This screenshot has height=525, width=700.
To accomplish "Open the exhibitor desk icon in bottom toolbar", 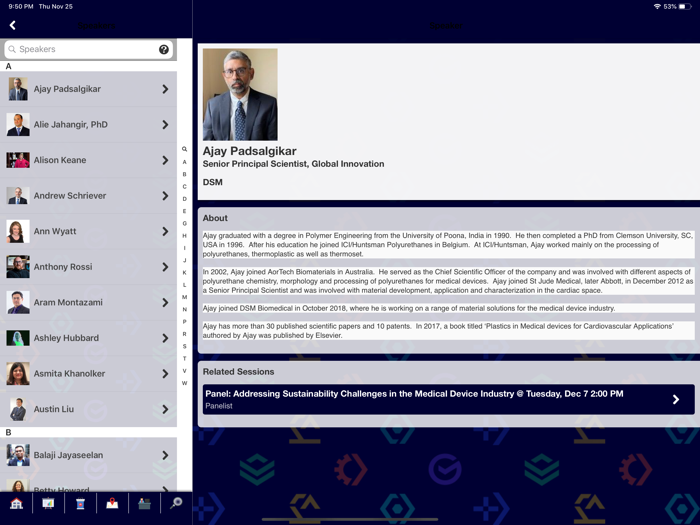I will click(144, 503).
